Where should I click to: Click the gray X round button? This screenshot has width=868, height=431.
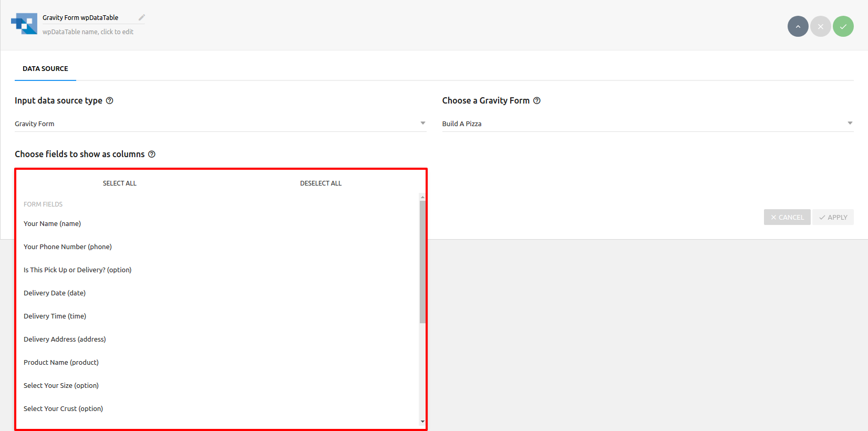point(820,26)
